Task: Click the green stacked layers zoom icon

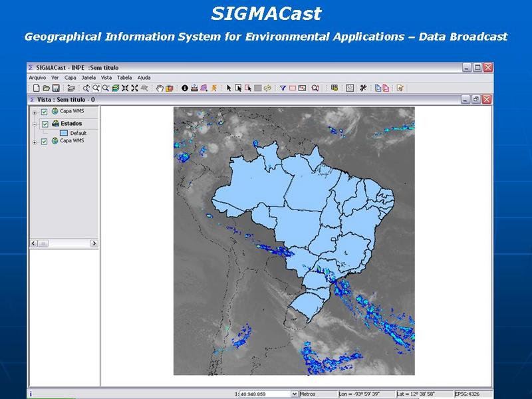Action: (115, 88)
